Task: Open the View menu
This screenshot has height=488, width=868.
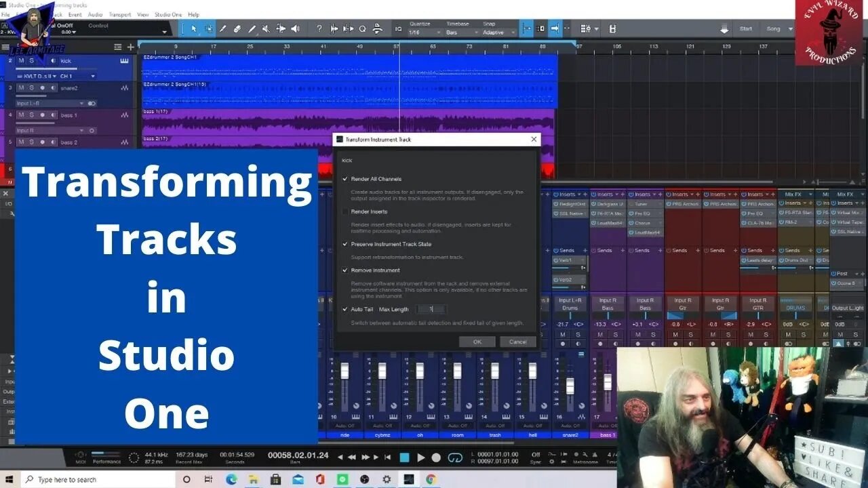Action: click(x=143, y=14)
